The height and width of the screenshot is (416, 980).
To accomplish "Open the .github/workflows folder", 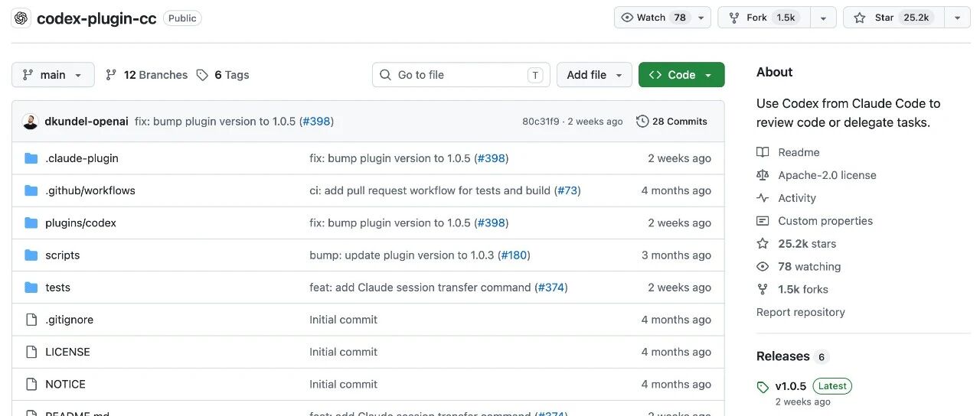I will coord(90,190).
